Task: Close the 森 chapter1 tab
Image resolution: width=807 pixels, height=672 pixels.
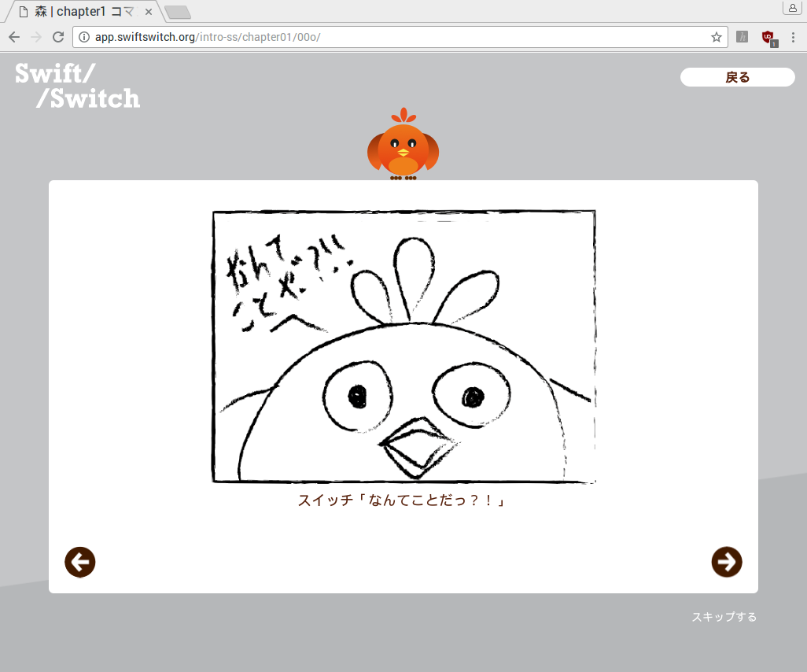Action: coord(149,13)
